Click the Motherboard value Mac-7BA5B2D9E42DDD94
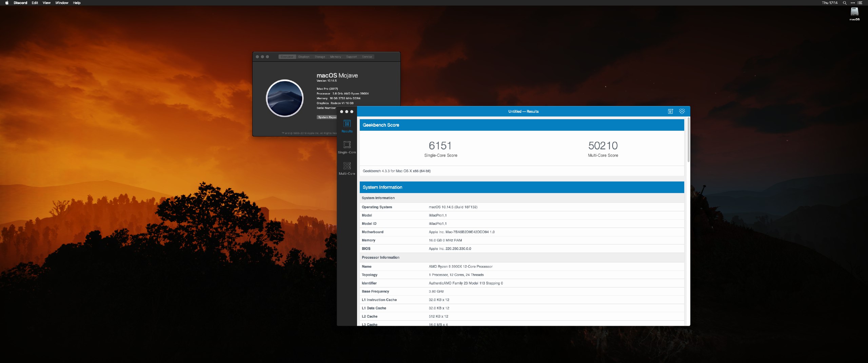The width and height of the screenshot is (868, 363). point(461,232)
